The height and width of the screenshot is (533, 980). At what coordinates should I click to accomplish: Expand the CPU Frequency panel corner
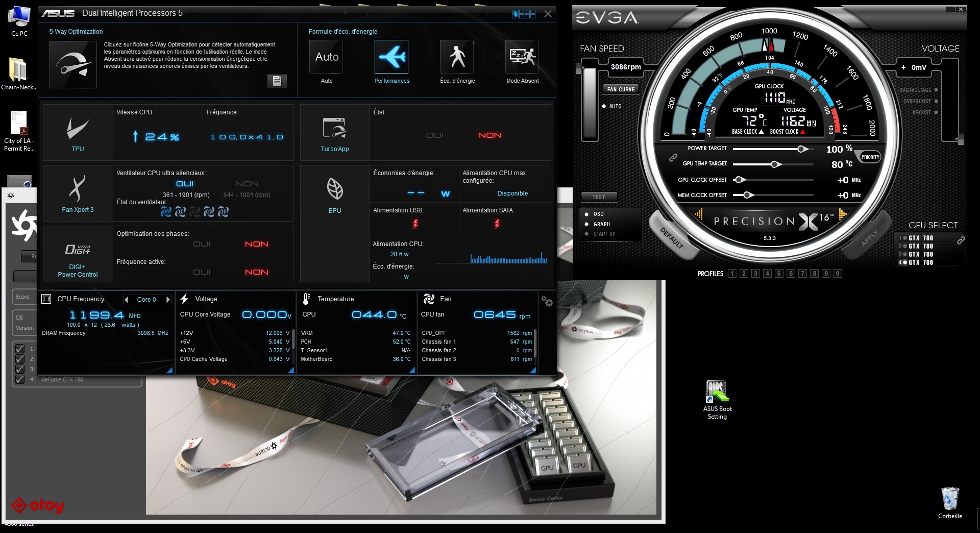[x=169, y=371]
